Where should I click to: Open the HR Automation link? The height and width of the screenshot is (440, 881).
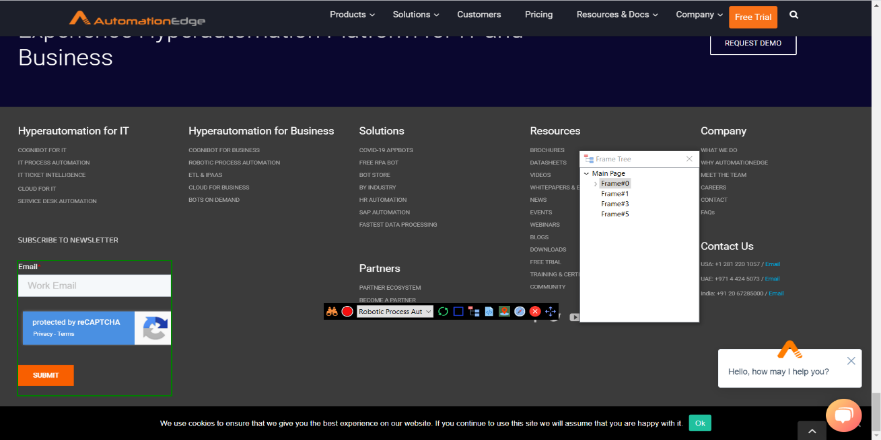pos(383,199)
